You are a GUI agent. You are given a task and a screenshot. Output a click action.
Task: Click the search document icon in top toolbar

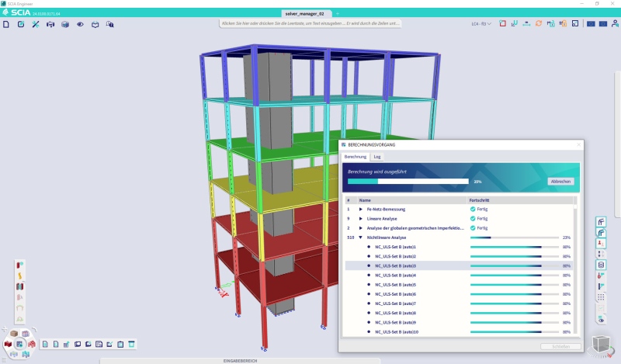pos(109,25)
